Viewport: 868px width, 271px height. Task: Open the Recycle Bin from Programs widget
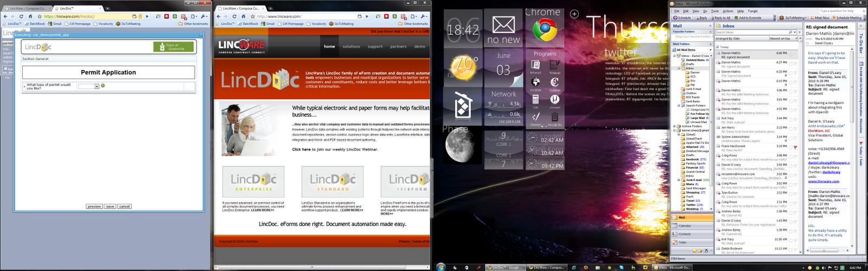click(x=554, y=118)
